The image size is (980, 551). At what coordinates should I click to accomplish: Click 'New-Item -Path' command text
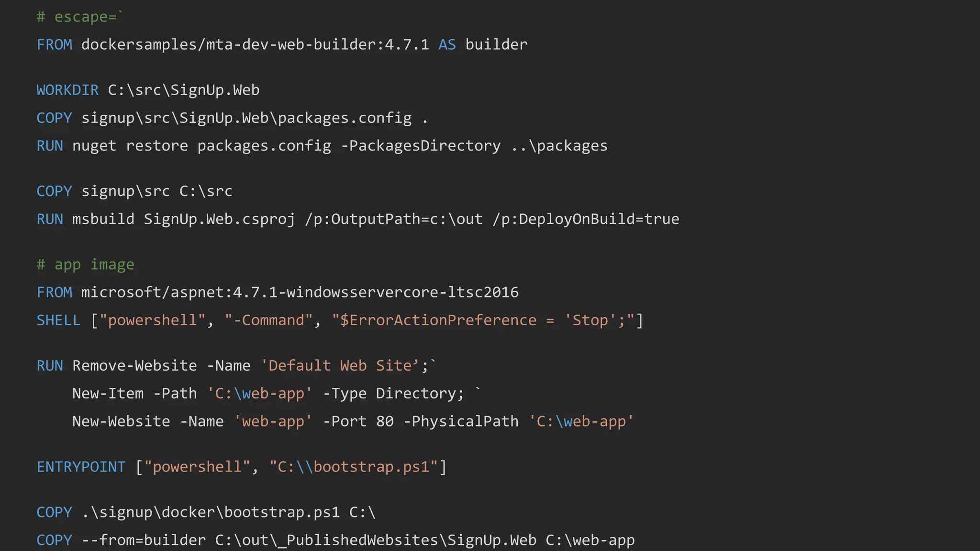(x=134, y=393)
